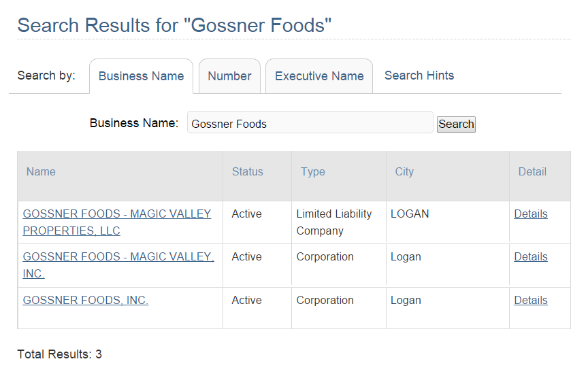Open the Gossner Foods, Inc. link
588x372 pixels.
click(86, 300)
